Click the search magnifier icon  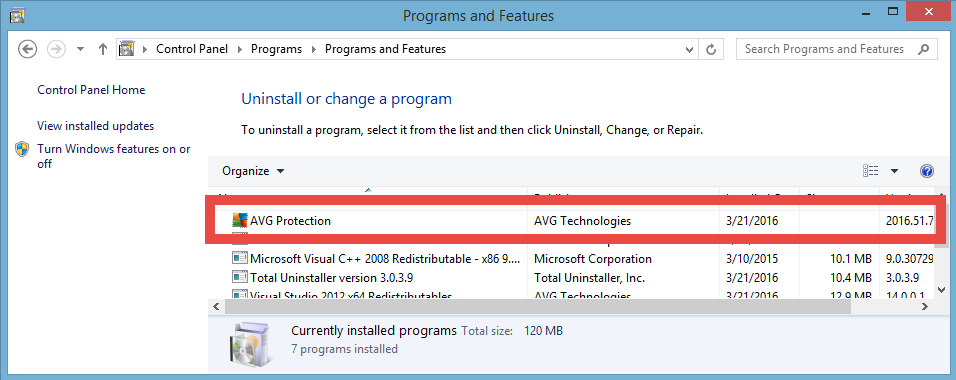pos(924,49)
